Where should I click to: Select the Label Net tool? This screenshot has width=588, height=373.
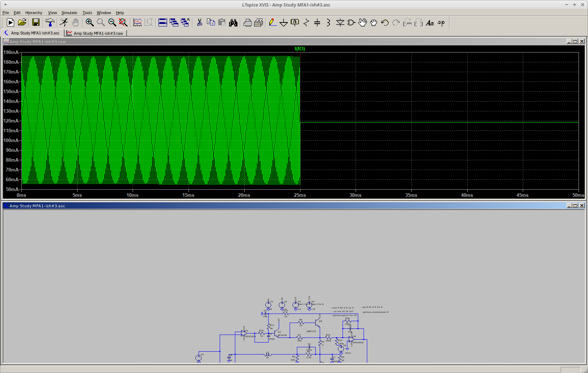(x=295, y=22)
